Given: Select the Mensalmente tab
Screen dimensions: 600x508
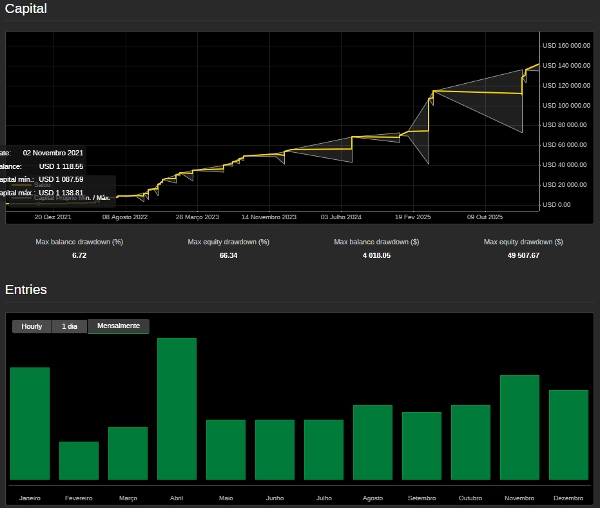Looking at the screenshot, I should pos(119,326).
